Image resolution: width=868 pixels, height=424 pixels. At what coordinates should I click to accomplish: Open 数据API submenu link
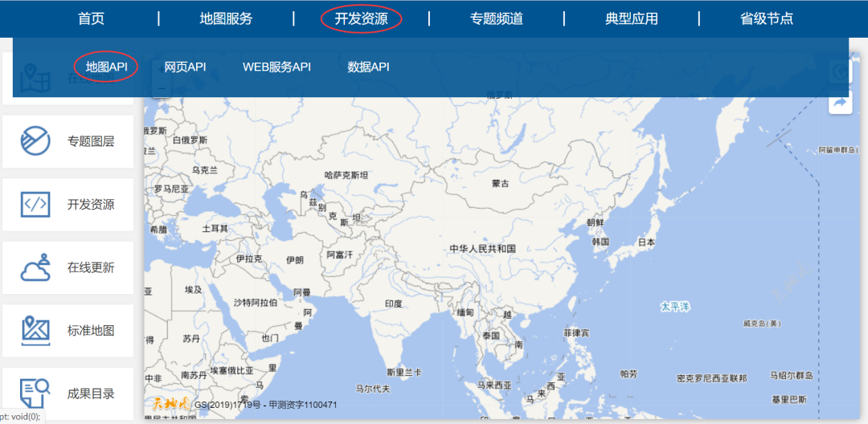(x=368, y=67)
